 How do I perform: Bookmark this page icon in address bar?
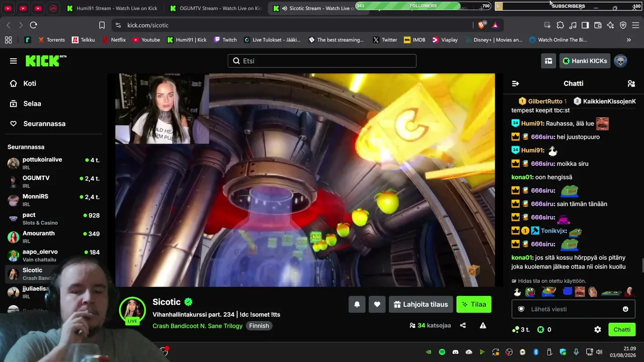click(102, 25)
